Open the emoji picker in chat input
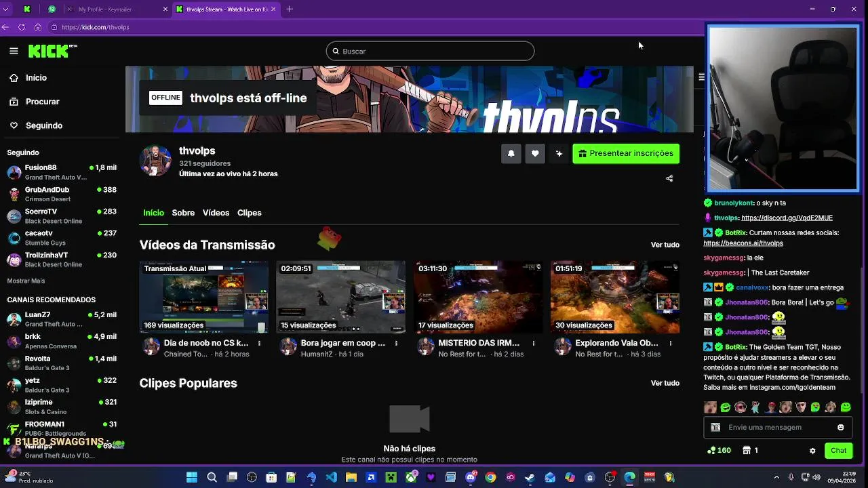The image size is (868, 488). (x=841, y=428)
